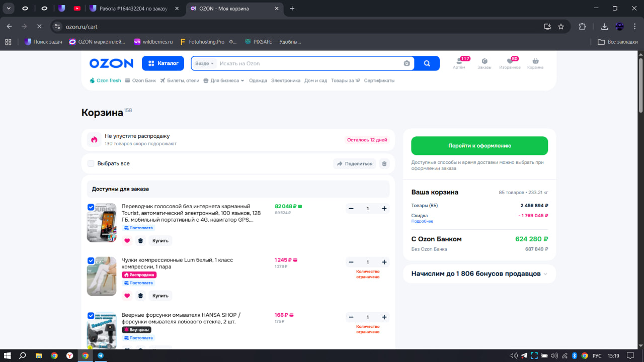Open the Сертификаты link
Screen dimensions: 644x362
(x=379, y=80)
